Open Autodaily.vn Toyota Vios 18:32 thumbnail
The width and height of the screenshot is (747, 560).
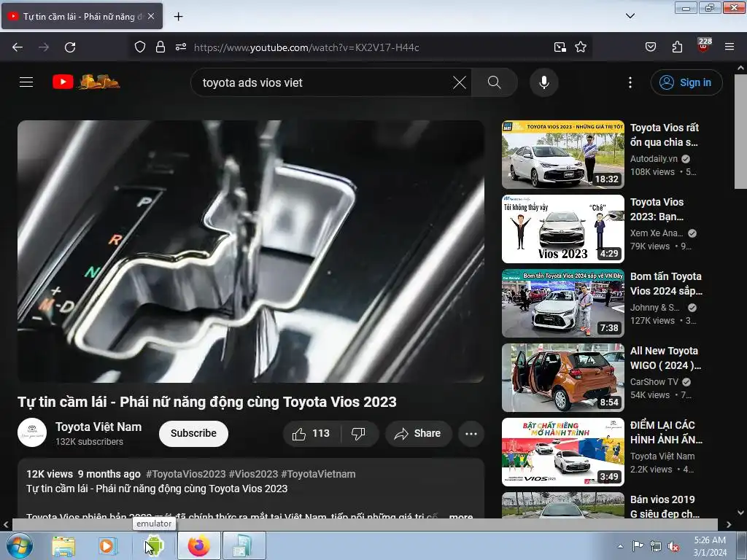(562, 155)
